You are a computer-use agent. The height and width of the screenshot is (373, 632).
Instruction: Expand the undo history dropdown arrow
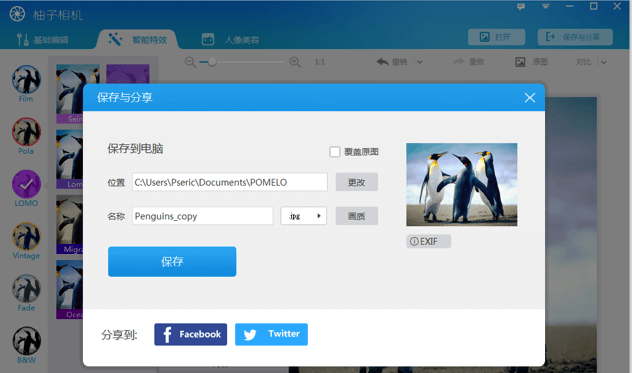coord(420,62)
